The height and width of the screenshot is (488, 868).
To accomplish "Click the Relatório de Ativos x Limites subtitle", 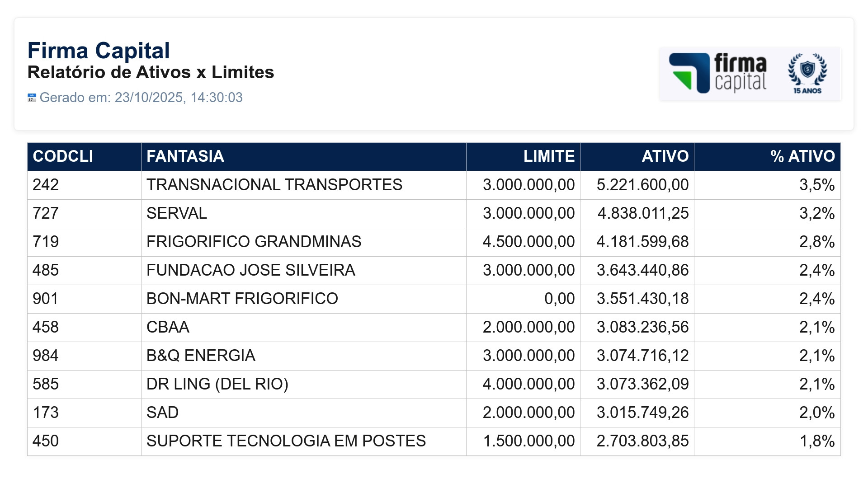I will click(151, 72).
